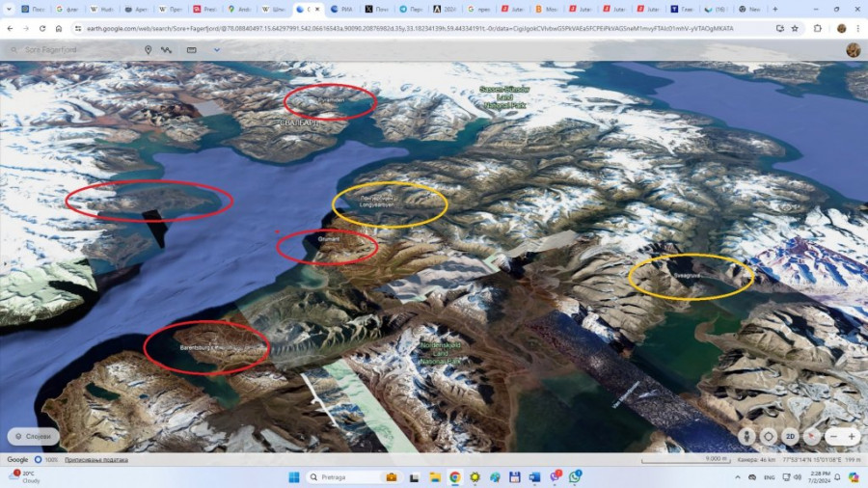868x488 pixels.
Task: Click the measure distance ruler icon
Action: [x=191, y=49]
